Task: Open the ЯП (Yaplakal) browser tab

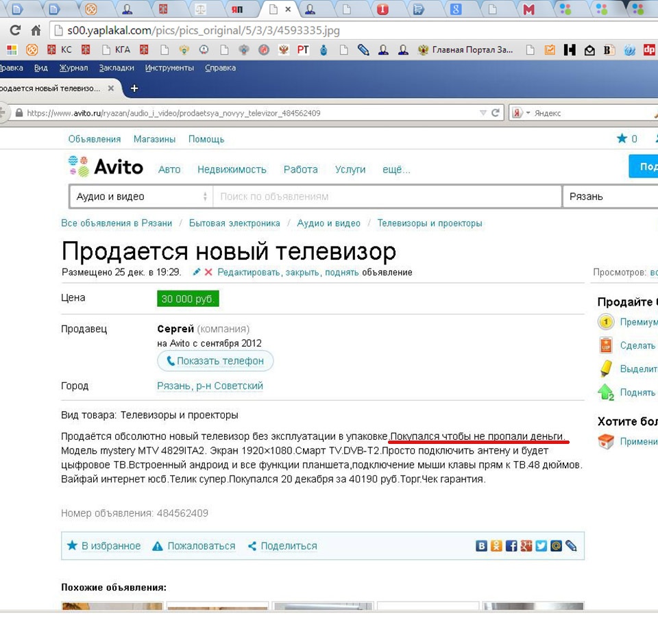Action: pos(237,9)
